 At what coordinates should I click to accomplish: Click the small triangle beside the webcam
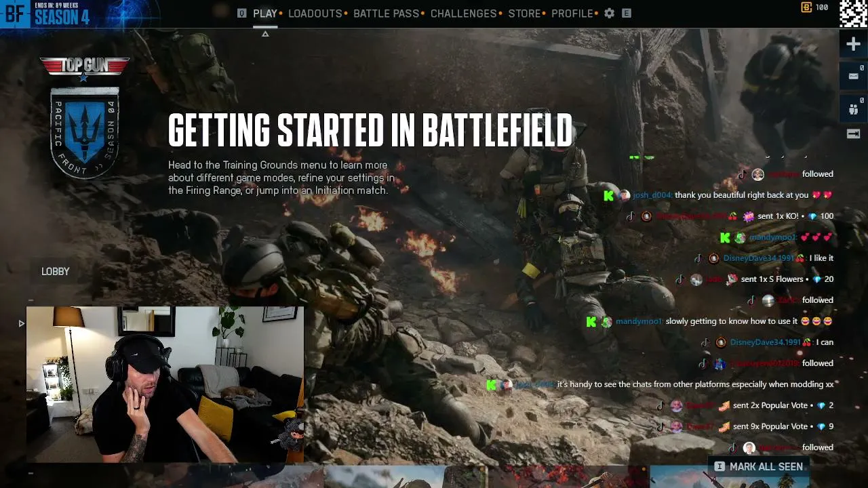(x=21, y=323)
